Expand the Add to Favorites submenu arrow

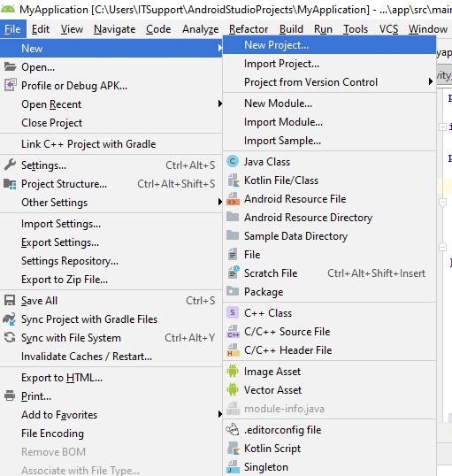[219, 414]
